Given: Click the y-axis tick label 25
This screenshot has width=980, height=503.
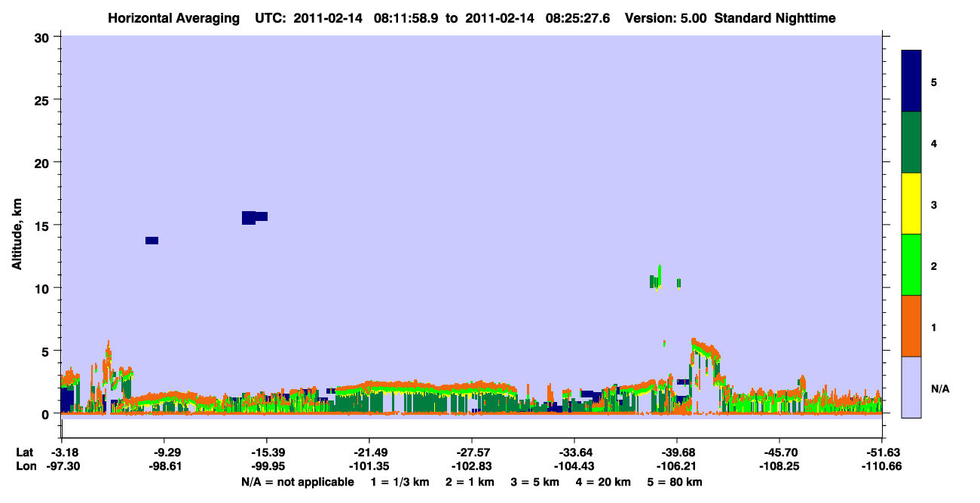Looking at the screenshot, I should 44,100.
